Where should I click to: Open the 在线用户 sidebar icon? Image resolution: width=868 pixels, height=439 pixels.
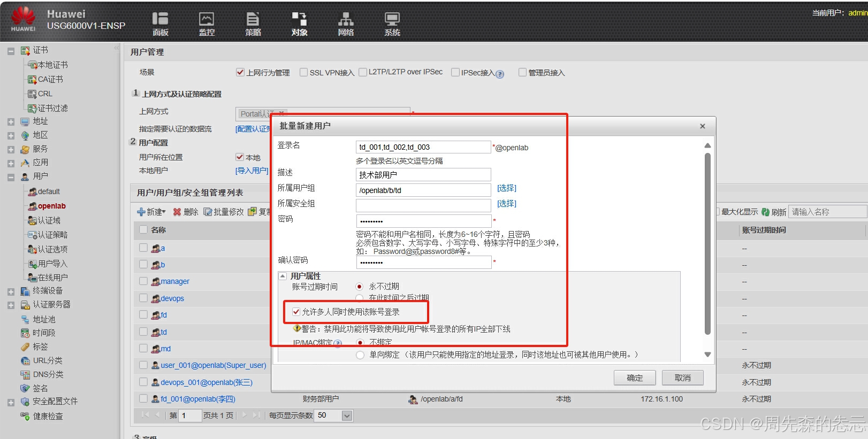(32, 278)
